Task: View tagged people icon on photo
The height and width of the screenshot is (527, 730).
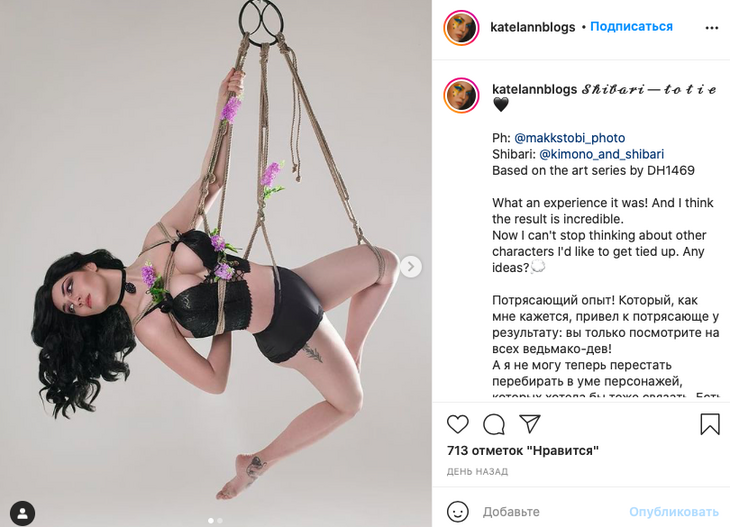Action: coord(22,513)
